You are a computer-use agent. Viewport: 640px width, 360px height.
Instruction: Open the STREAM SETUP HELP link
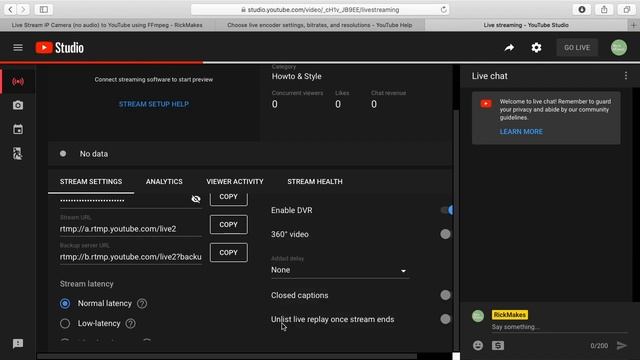click(154, 104)
